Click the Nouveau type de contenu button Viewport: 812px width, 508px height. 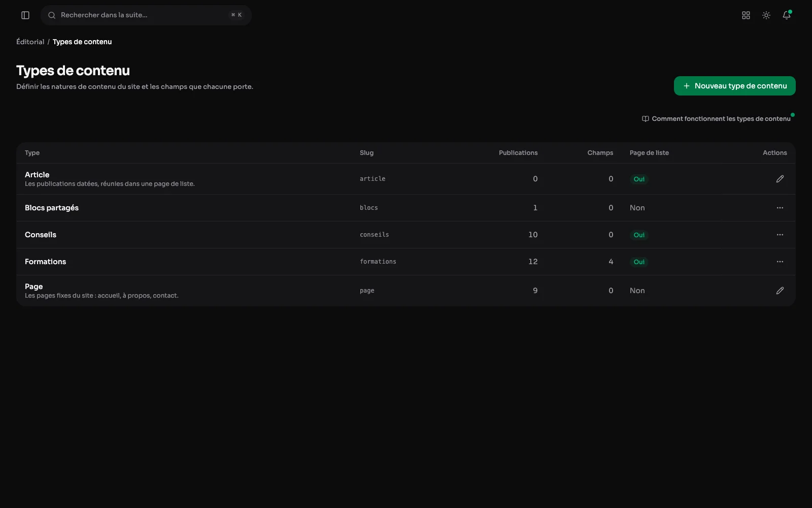click(734, 86)
